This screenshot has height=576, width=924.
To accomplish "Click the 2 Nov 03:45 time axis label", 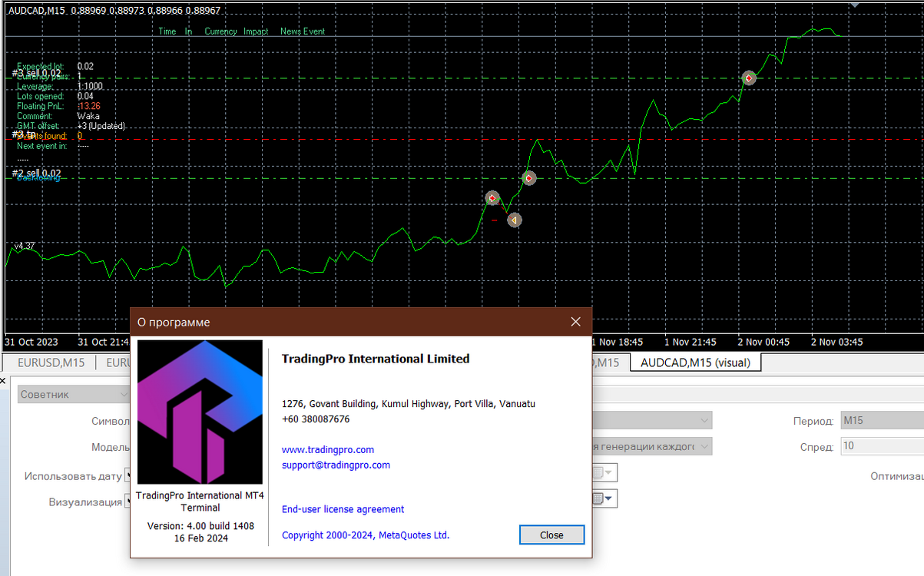I will point(837,342).
